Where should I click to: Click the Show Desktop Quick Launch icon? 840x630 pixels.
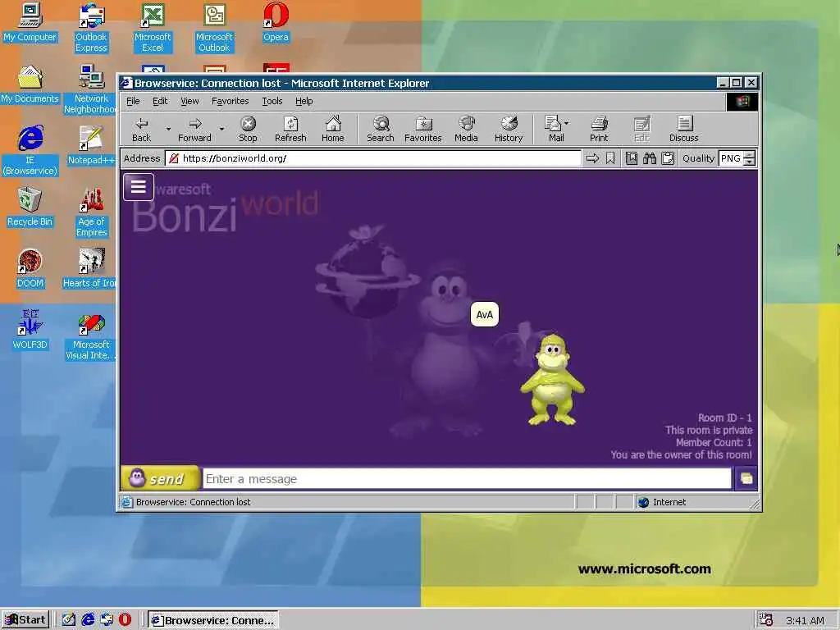[x=69, y=620]
